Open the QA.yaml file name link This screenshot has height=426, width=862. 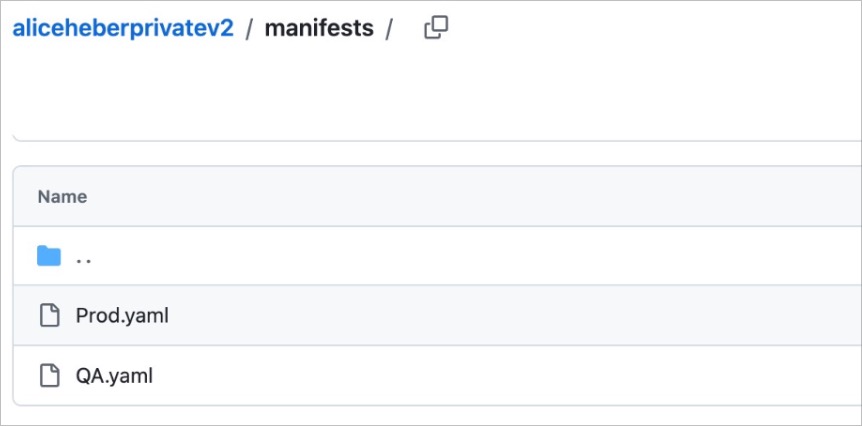click(114, 376)
